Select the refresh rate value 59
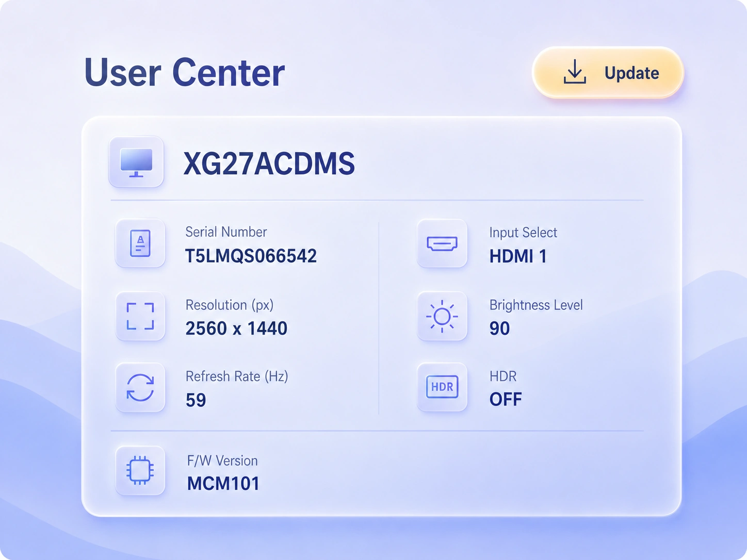This screenshot has height=560, width=747. (196, 400)
